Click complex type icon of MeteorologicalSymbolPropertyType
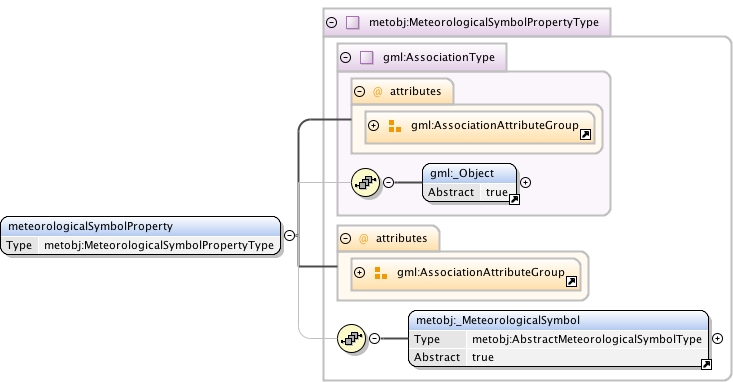 [x=352, y=22]
